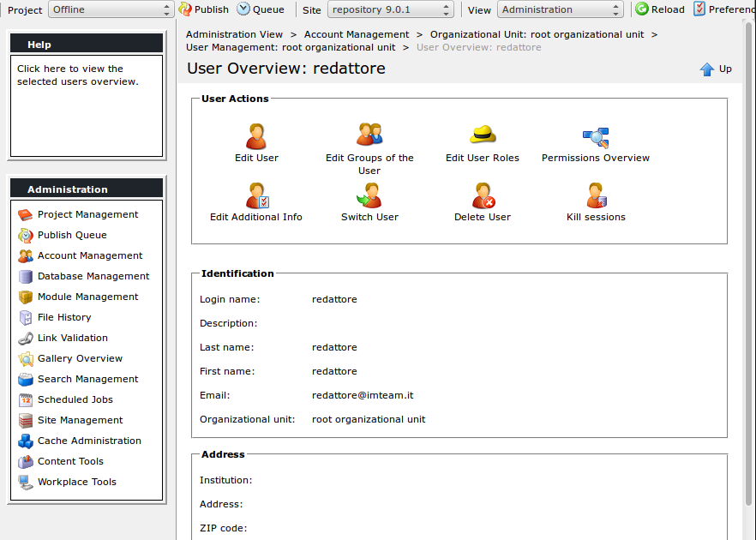Viewport: 756px width, 540px height.
Task: Click the Kill sessions icon
Action: click(x=597, y=195)
